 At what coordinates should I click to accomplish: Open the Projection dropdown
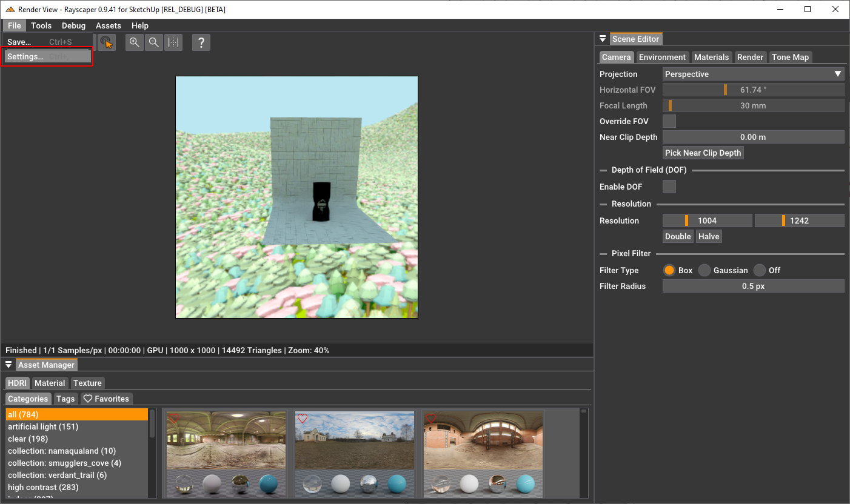tap(753, 74)
